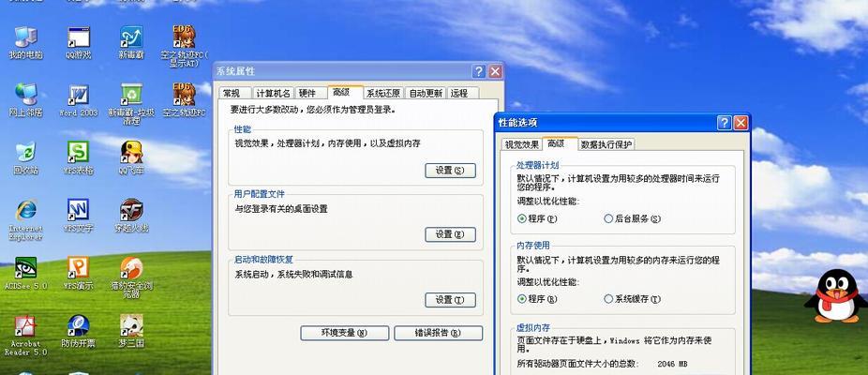Select 后台服务 radio button
The image size is (868, 375).
point(632,218)
